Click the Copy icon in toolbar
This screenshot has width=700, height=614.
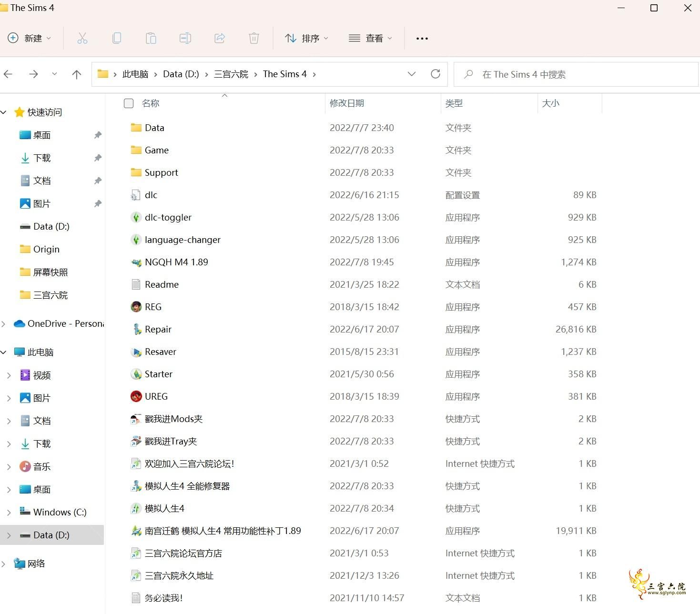[116, 38]
